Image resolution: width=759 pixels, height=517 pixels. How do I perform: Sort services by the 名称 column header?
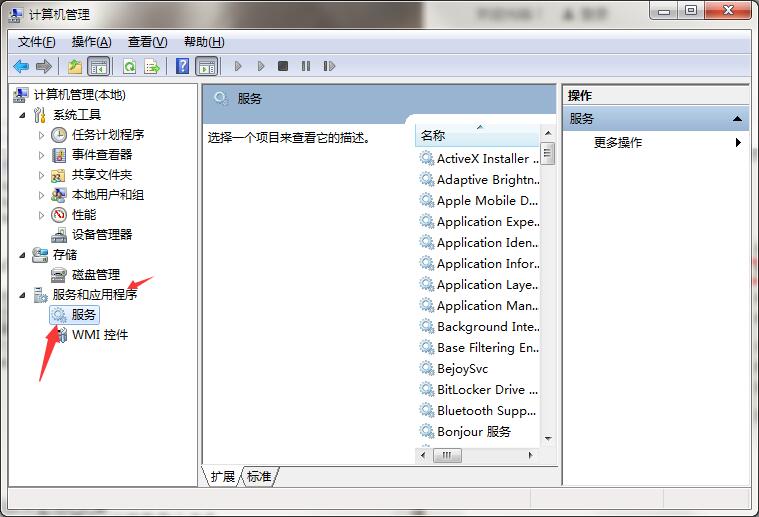click(477, 136)
